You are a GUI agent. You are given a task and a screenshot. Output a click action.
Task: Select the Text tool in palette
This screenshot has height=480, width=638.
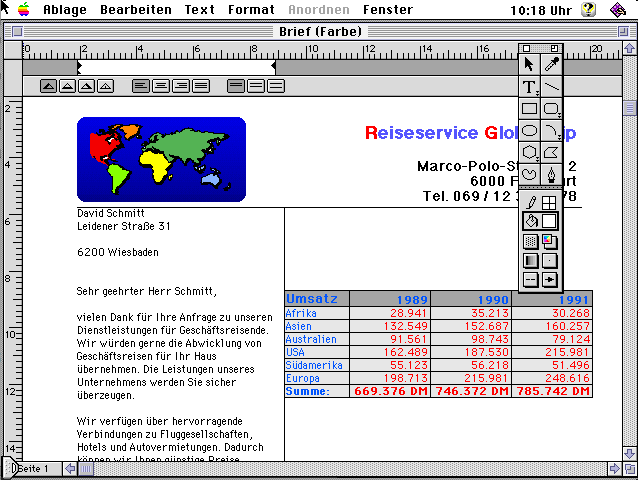pyautogui.click(x=529, y=87)
